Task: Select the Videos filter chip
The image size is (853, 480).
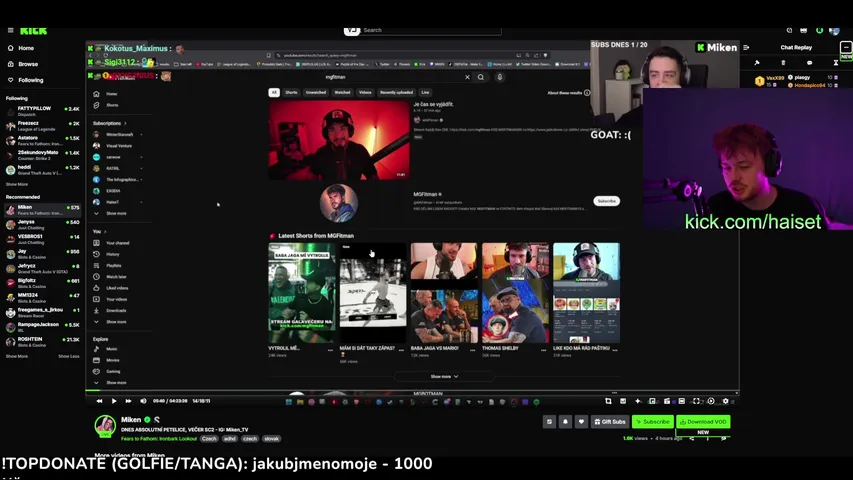Action: point(365,93)
